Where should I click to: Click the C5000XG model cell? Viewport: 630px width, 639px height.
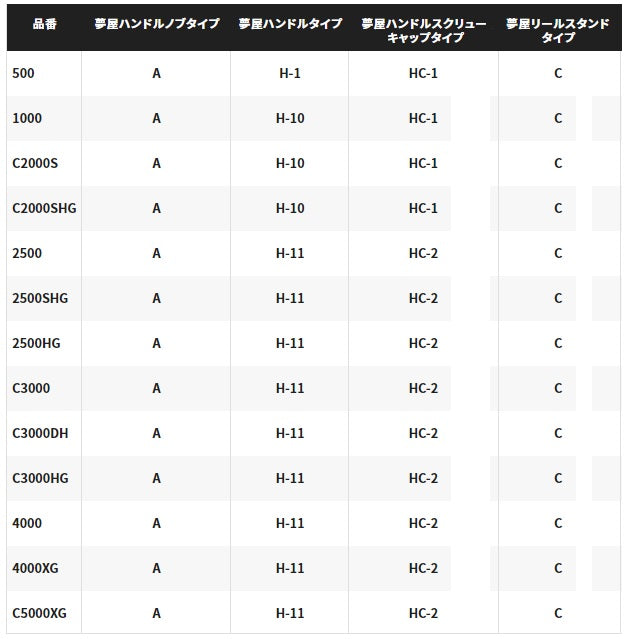(x=40, y=613)
